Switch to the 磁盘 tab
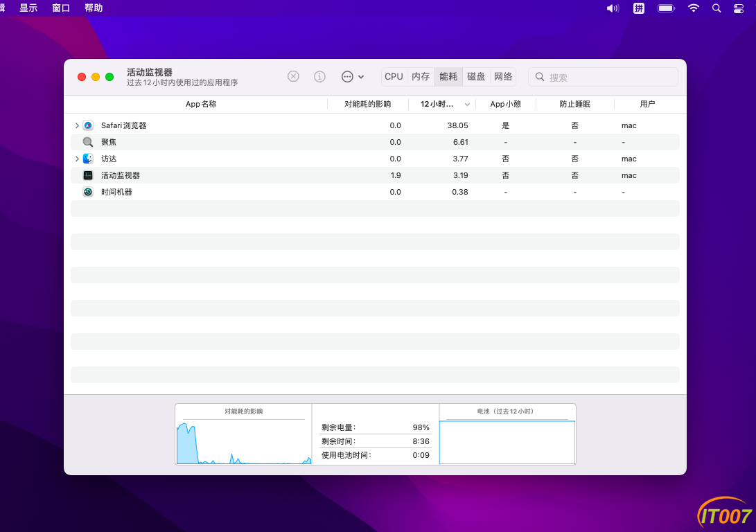 [x=476, y=77]
